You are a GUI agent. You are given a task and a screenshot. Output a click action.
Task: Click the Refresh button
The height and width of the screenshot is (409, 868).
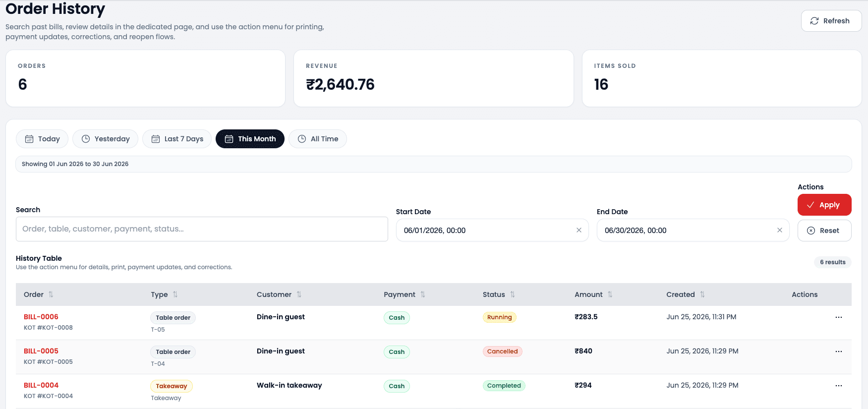click(831, 21)
